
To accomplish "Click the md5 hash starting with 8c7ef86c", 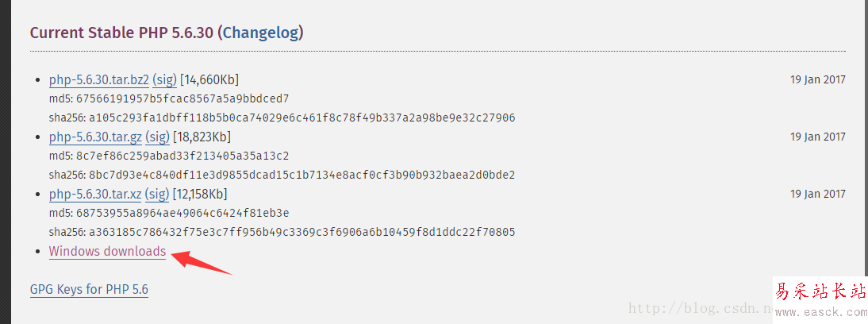I will click(182, 156).
